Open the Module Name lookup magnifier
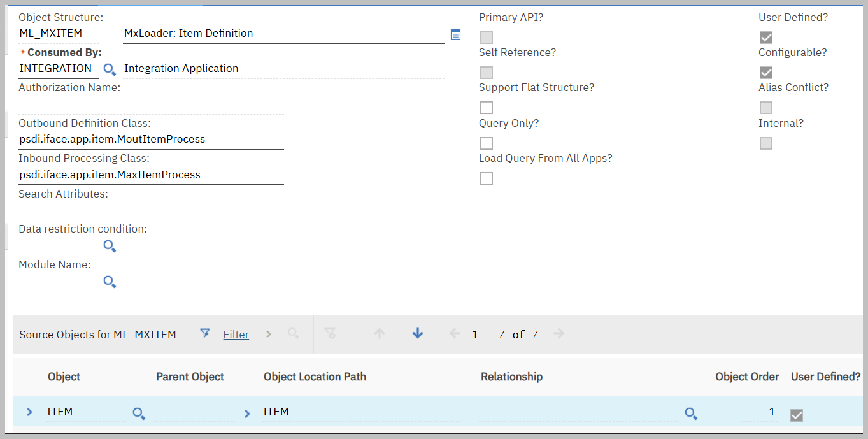Viewport: 868px width, 439px height. (110, 282)
